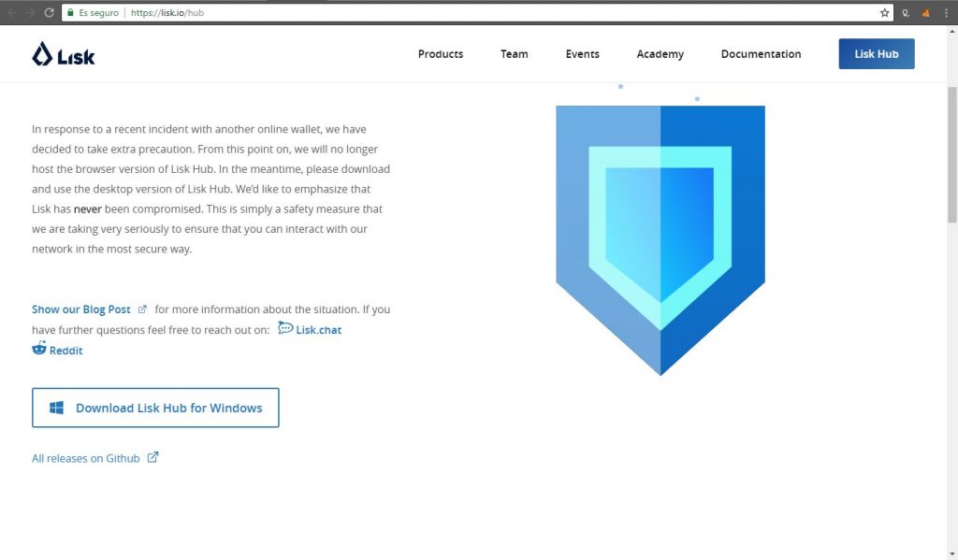Click the "Es seguro" security label
The height and width of the screenshot is (560, 958).
[x=98, y=12]
